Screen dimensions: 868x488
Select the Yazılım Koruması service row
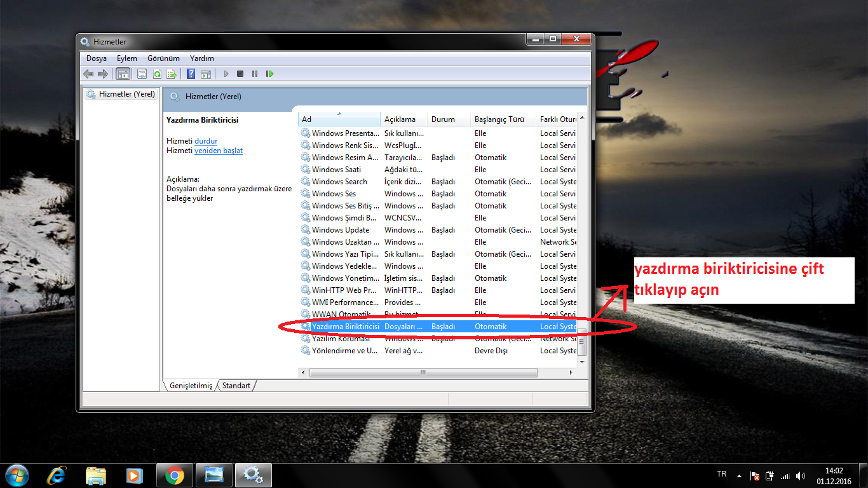click(x=438, y=339)
